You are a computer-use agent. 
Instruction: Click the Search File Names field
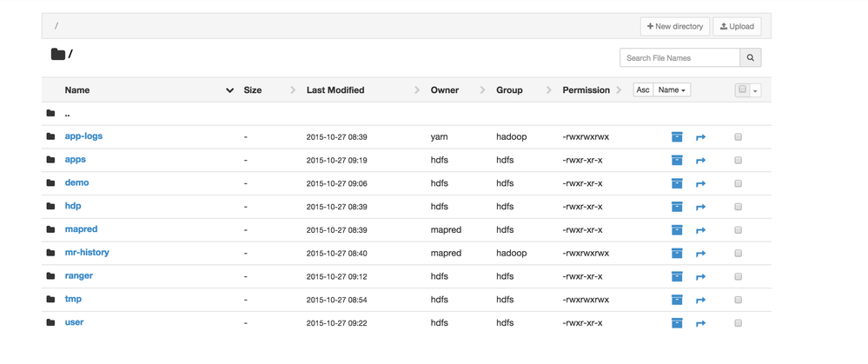pyautogui.click(x=679, y=58)
